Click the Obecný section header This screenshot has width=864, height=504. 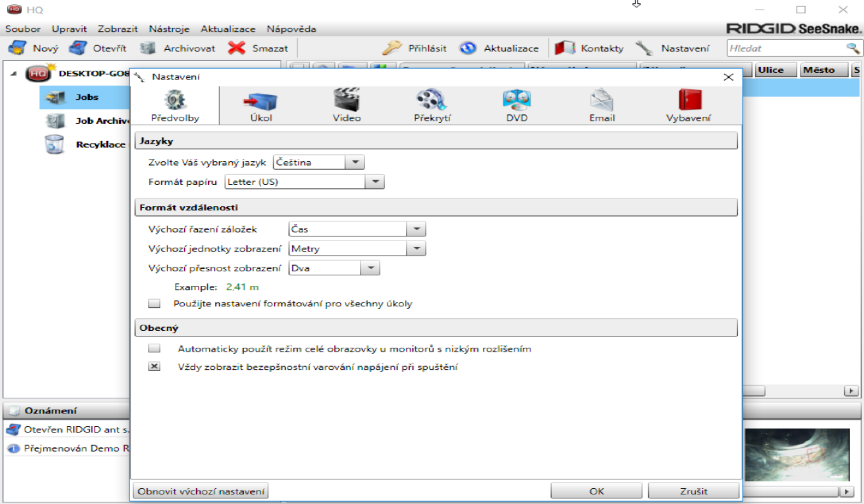pos(436,328)
